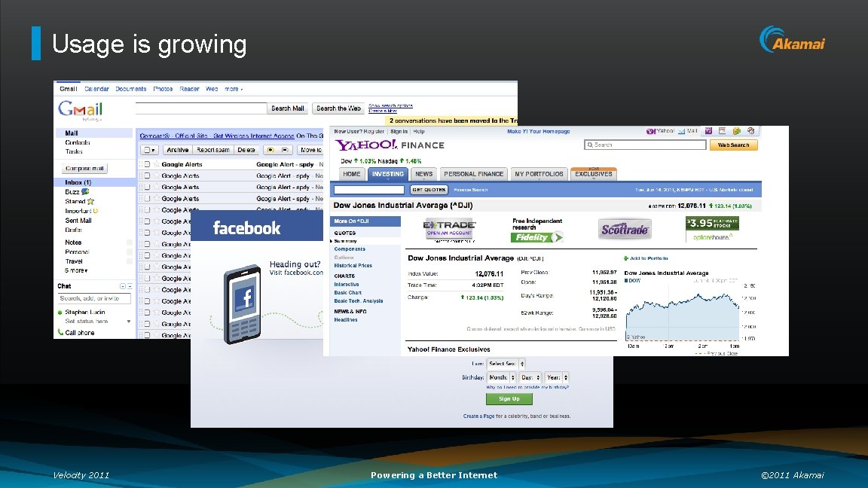
Task: Click the Compose mail button
Action: click(84, 168)
